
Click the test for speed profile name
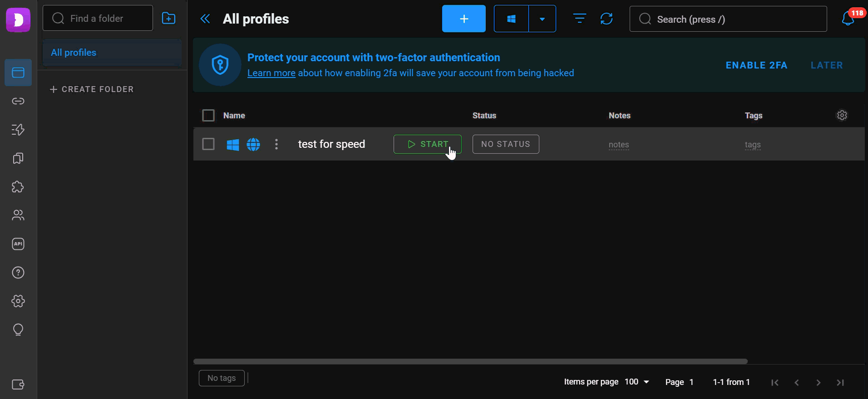pos(331,144)
